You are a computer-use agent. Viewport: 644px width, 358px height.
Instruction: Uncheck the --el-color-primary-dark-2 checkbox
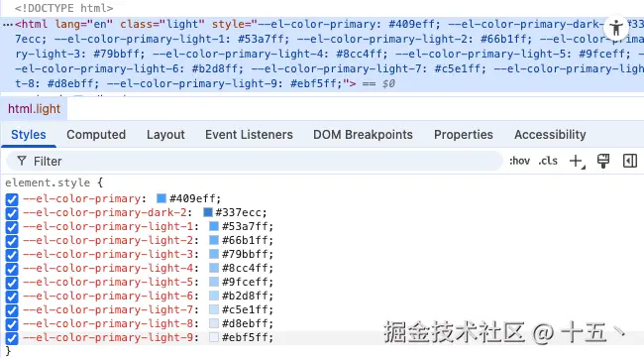[x=12, y=213]
